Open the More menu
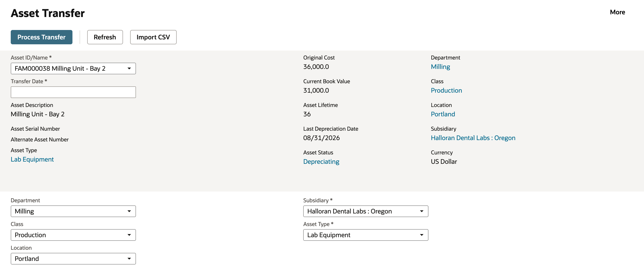The image size is (644, 273). [617, 12]
